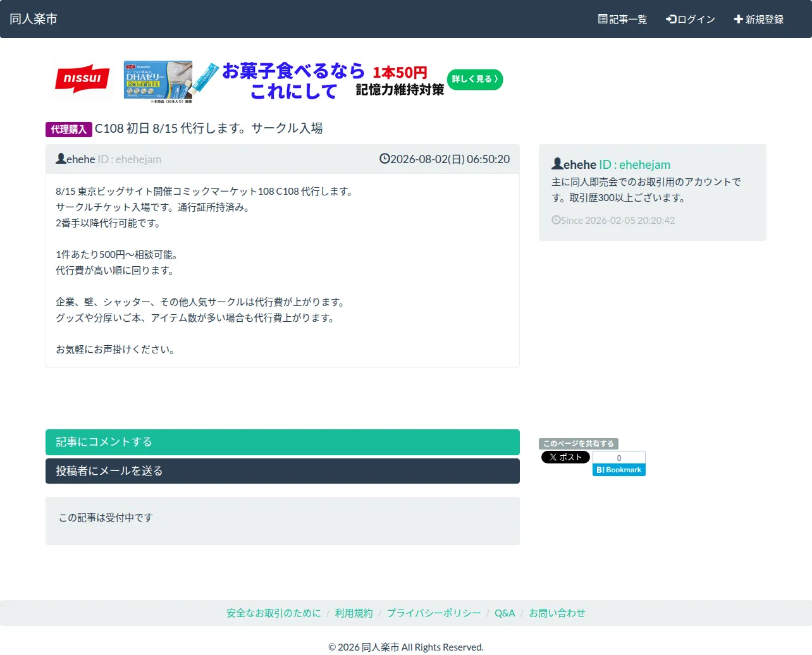Click the copyright © 2026 同人楽市 text
Image resolution: width=812 pixels, height=655 pixels.
(406, 647)
